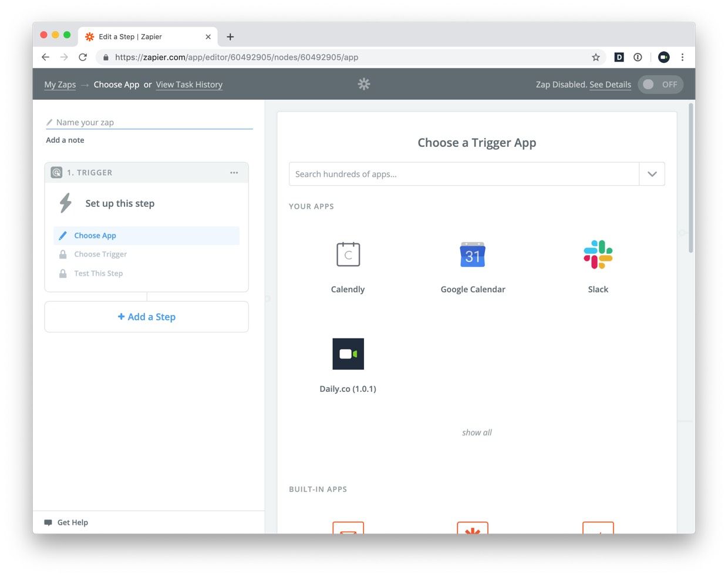Click the right panel vertical scrollbar
The image size is (728, 577).
pos(691,178)
